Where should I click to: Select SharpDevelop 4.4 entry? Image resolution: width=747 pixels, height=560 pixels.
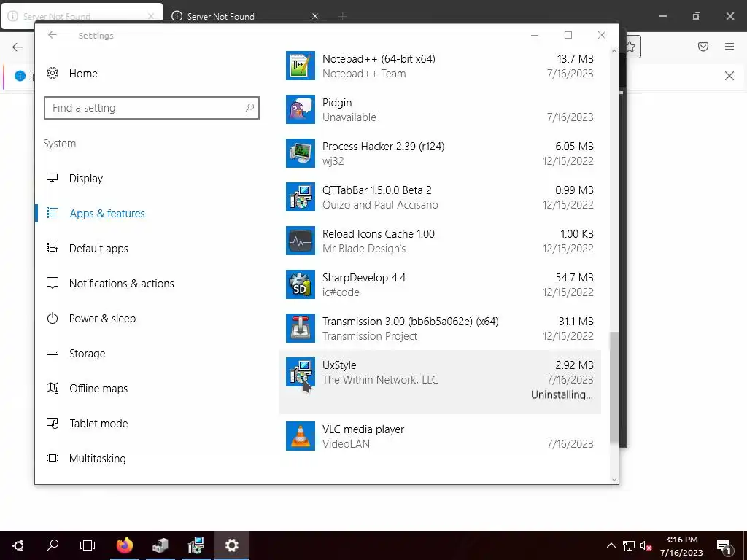tap(440, 285)
